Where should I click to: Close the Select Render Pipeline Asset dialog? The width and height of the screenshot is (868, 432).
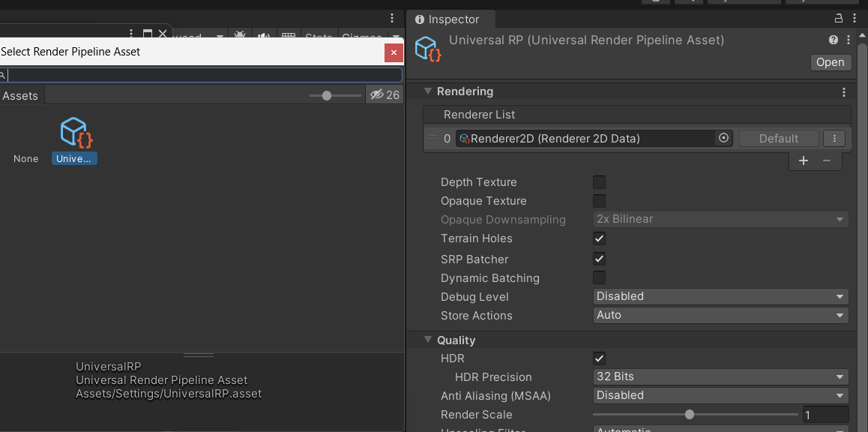394,52
